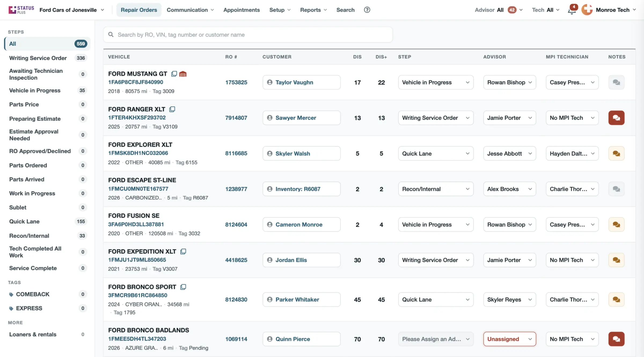644x357 pixels.
Task: Click the copy icon beside FORD BRONCO SPORT
Action: (183, 287)
